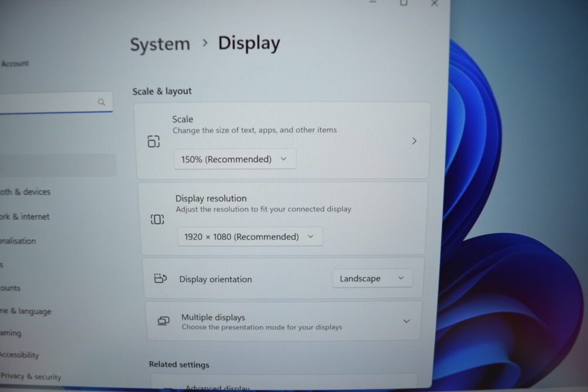Image resolution: width=588 pixels, height=392 pixels.
Task: Click the search magnifier icon
Action: 101,102
